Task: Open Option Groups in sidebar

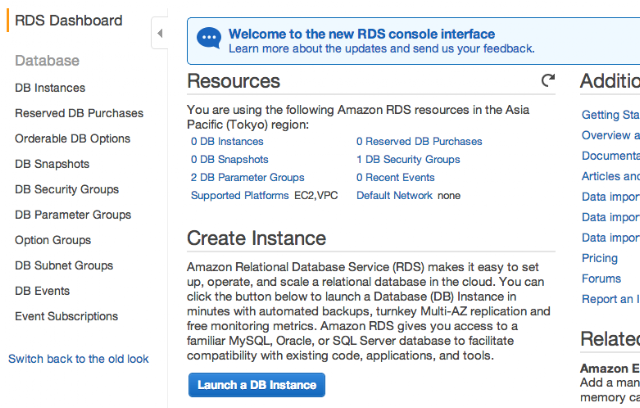Action: (53, 240)
